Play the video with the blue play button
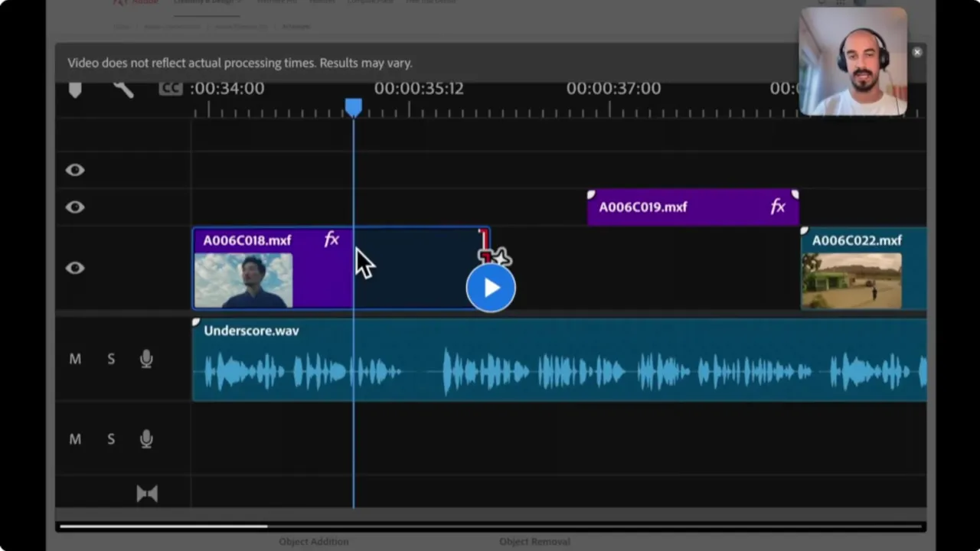The height and width of the screenshot is (551, 980). pyautogui.click(x=491, y=288)
